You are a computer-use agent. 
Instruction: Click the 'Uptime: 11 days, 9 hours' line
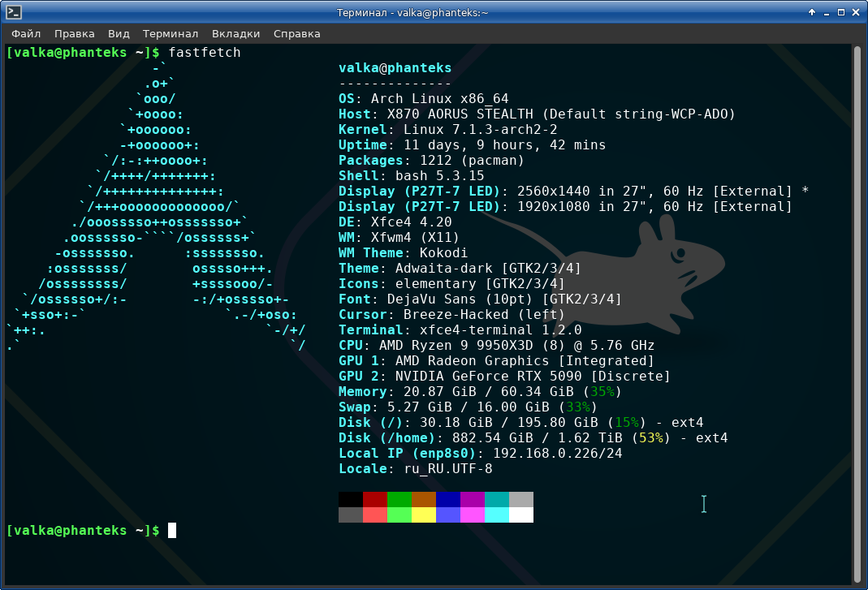[x=473, y=145]
